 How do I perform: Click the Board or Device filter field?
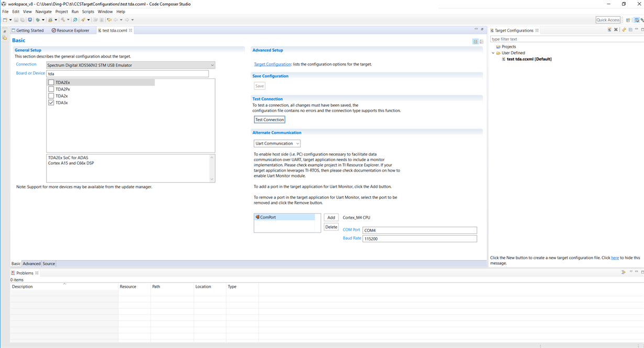[127, 74]
